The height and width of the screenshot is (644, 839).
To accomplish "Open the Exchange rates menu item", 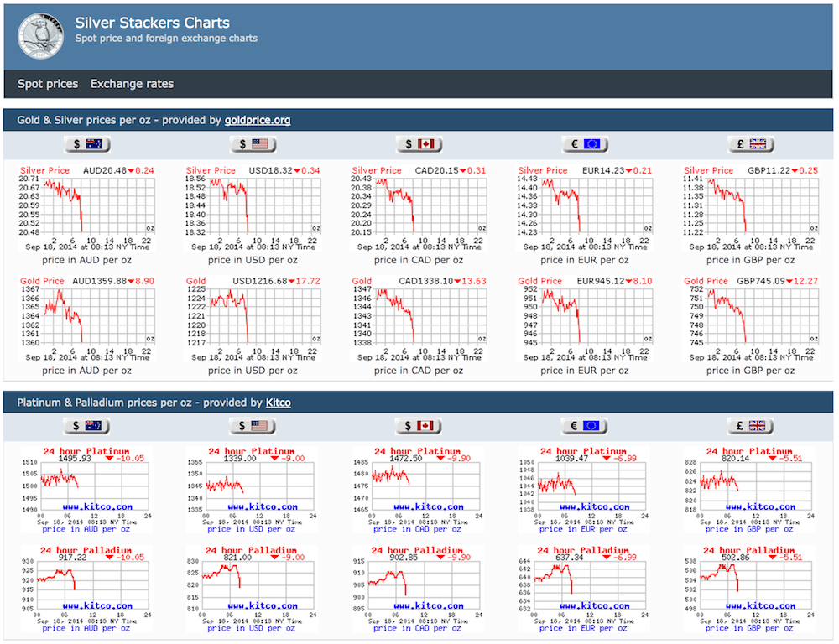I will click(132, 84).
